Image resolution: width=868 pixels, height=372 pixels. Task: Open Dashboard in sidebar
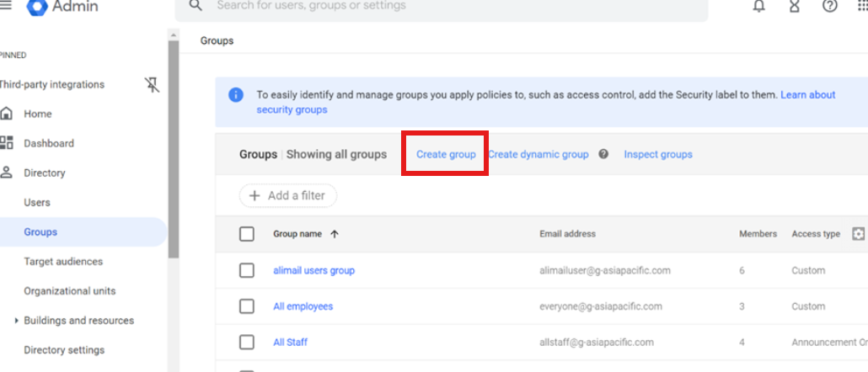point(49,143)
